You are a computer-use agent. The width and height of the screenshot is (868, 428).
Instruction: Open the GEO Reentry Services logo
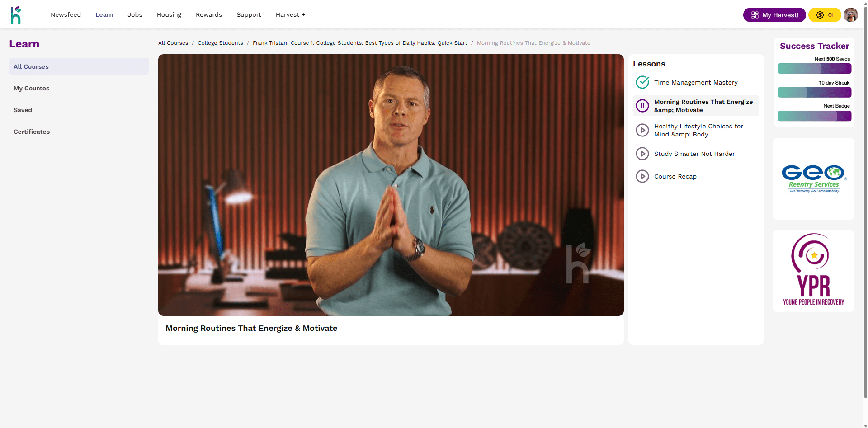(813, 179)
